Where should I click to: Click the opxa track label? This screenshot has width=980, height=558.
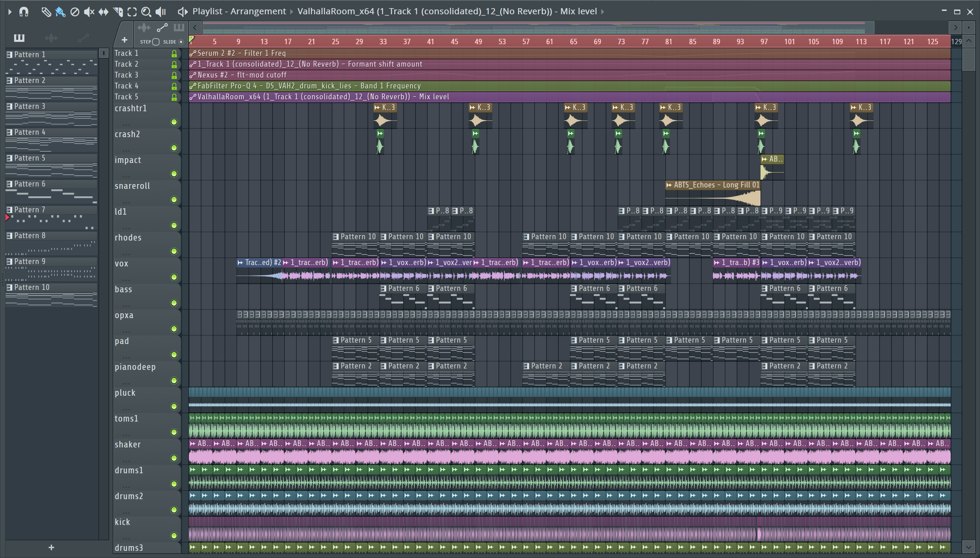(124, 315)
